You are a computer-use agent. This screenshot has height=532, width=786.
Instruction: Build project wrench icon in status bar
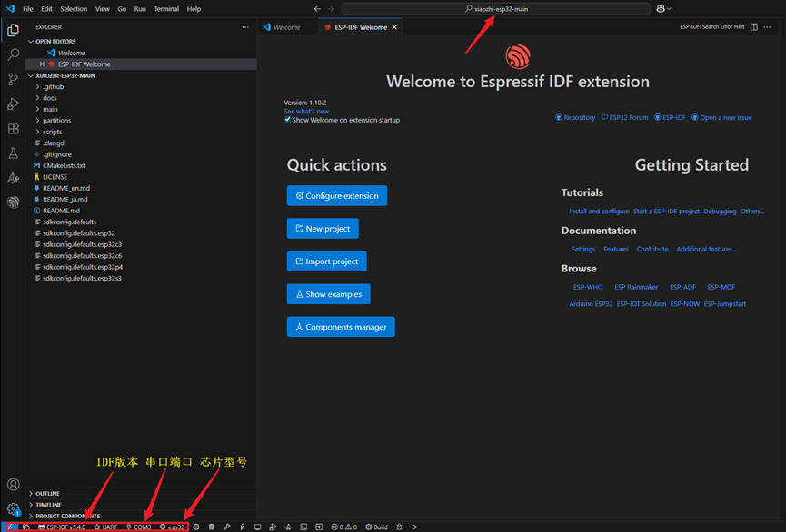(x=227, y=527)
